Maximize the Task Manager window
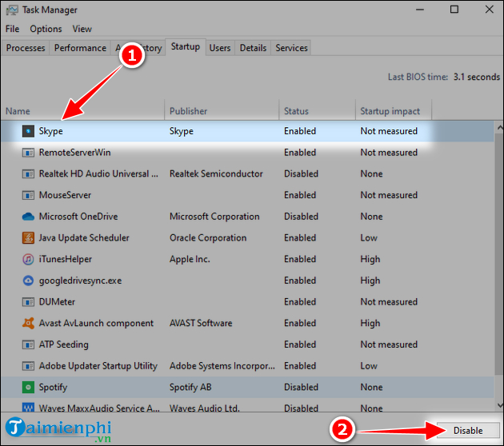This screenshot has width=504, height=446. coord(454,10)
